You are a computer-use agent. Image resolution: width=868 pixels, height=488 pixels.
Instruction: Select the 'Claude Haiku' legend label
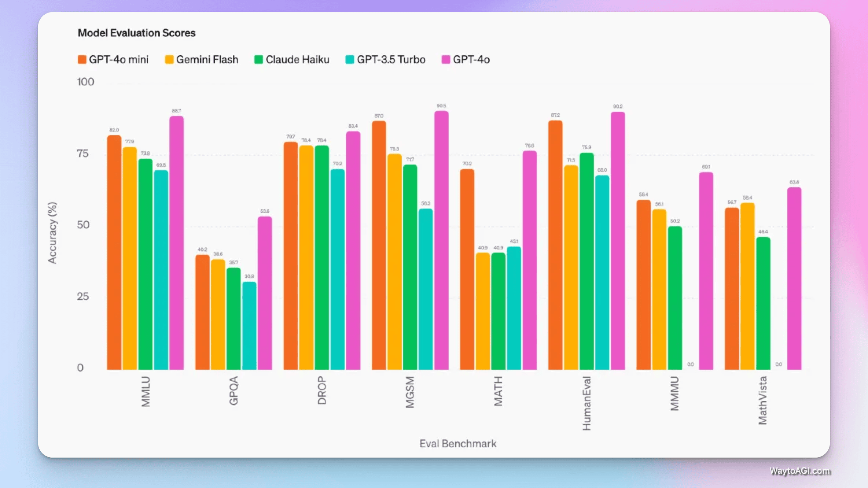tap(298, 60)
